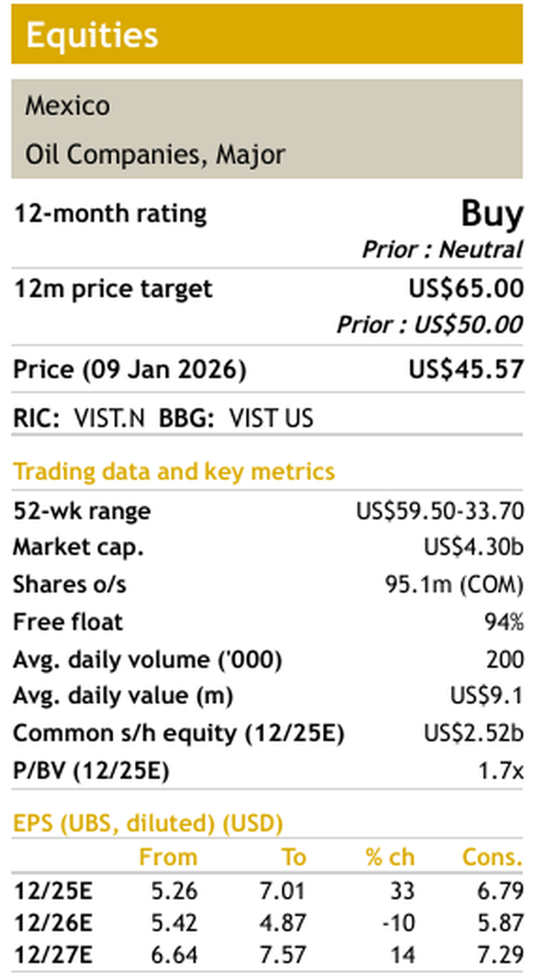Click the Trading data and key metrics heading
Screen dimensions: 538x980
coord(174,472)
